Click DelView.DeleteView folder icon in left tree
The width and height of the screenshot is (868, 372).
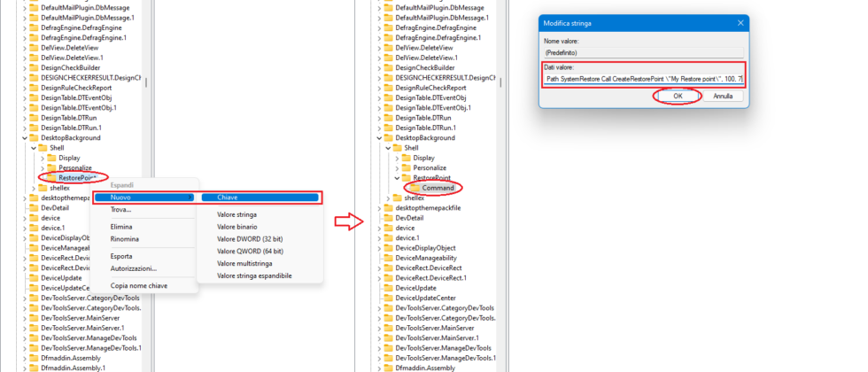click(x=34, y=48)
